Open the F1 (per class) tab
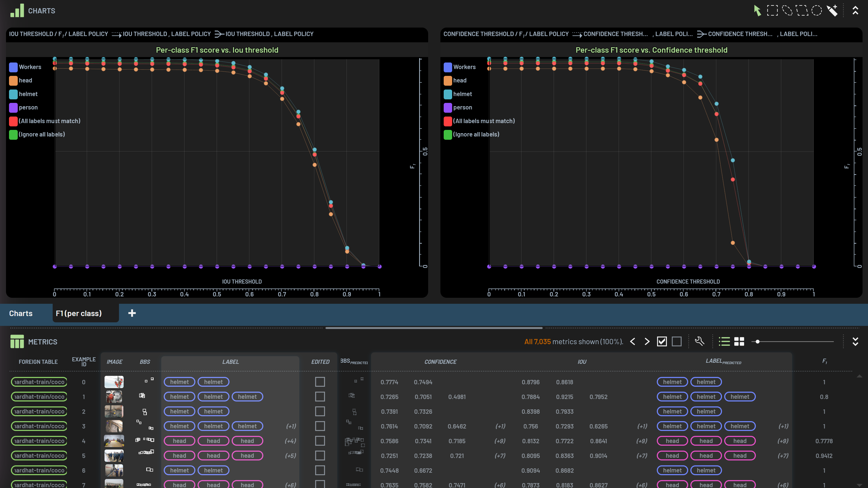The image size is (868, 488). click(79, 313)
